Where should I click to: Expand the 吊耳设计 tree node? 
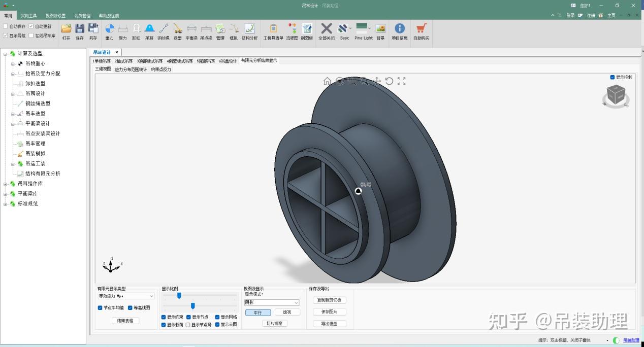(x=13, y=93)
